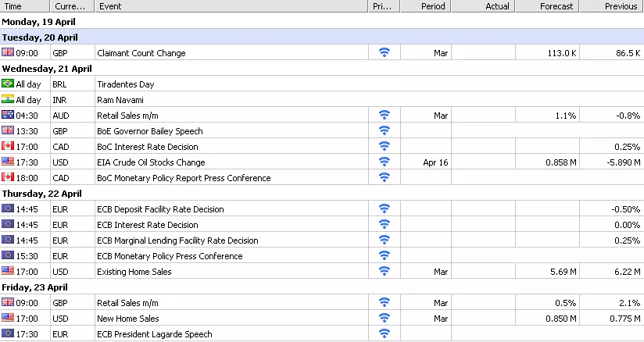Click the priority icon for Existing Home Sales
644x342 pixels.
384,271
